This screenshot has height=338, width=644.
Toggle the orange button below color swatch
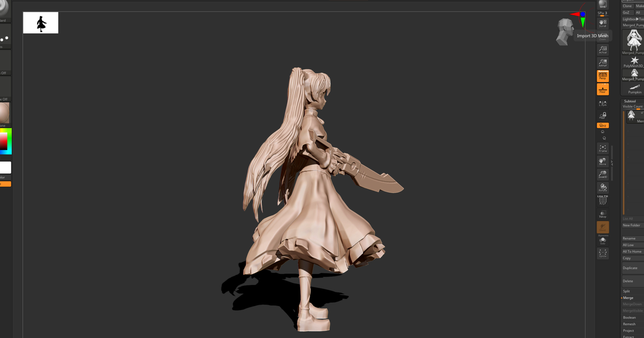click(x=5, y=184)
